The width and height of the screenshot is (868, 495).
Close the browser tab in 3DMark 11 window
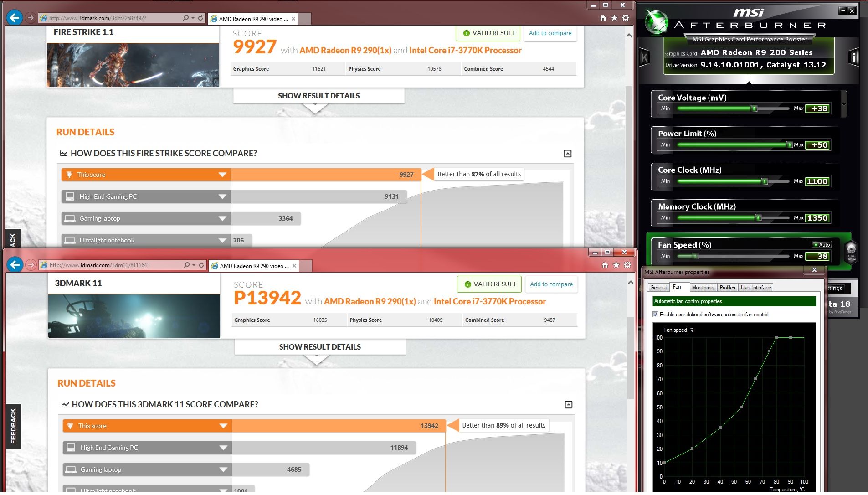click(x=294, y=266)
